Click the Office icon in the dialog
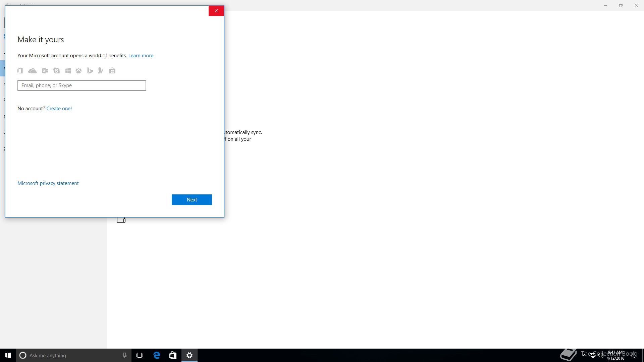 20,71
